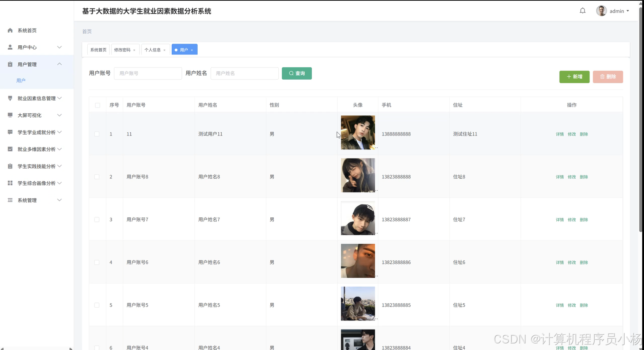Check the checkbox for 用户账号7 row
Screen dimensions: 644x350
click(97, 220)
